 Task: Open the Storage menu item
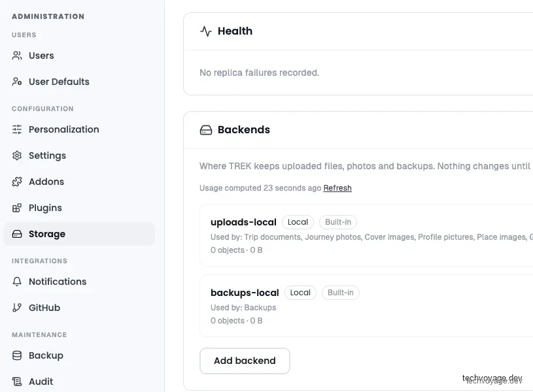(x=80, y=234)
